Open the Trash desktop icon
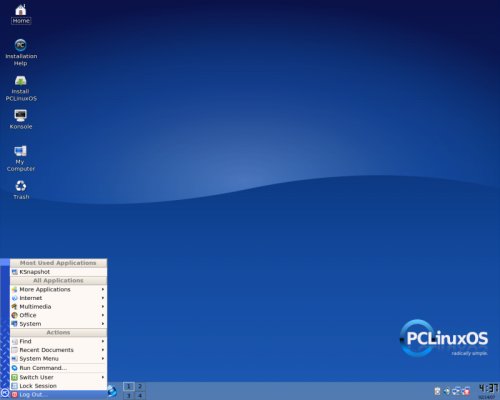 click(x=21, y=189)
